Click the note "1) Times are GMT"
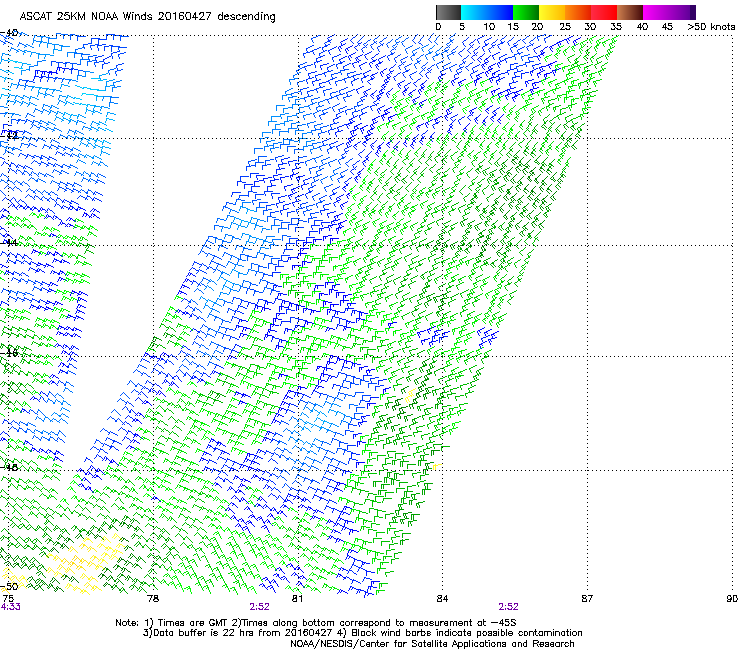 (186, 623)
